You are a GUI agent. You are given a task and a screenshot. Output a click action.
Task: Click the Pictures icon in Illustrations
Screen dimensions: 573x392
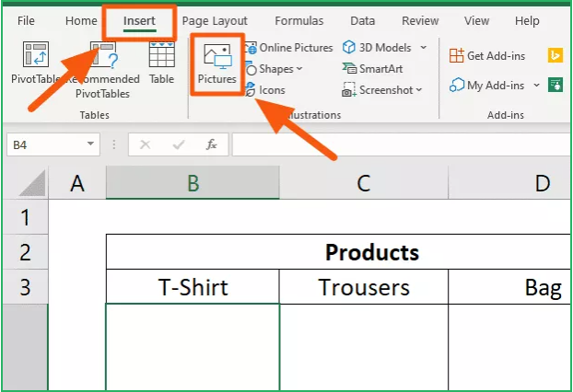pos(217,64)
